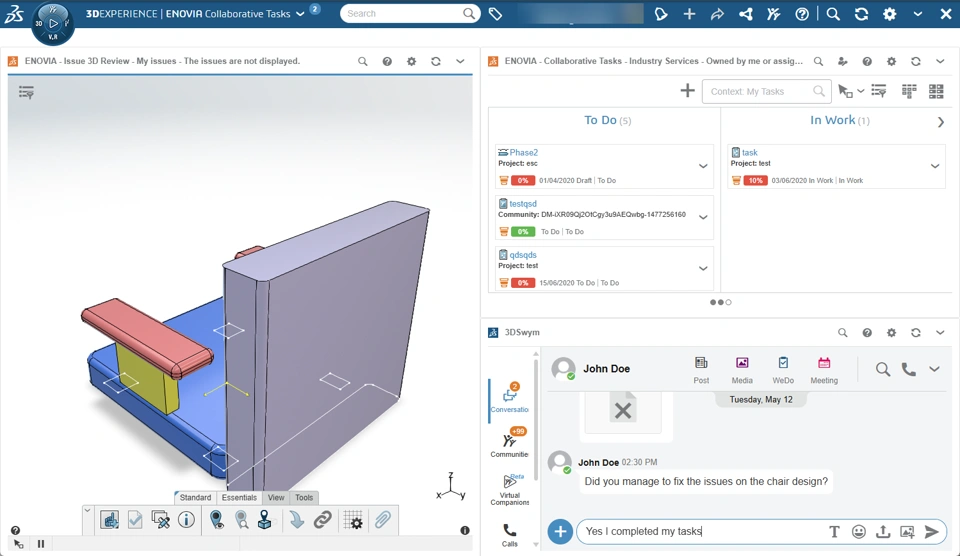Screen dimensions: 960x556
Task: Open Virtual Companion in 3DSwym sidebar
Action: tap(509, 489)
